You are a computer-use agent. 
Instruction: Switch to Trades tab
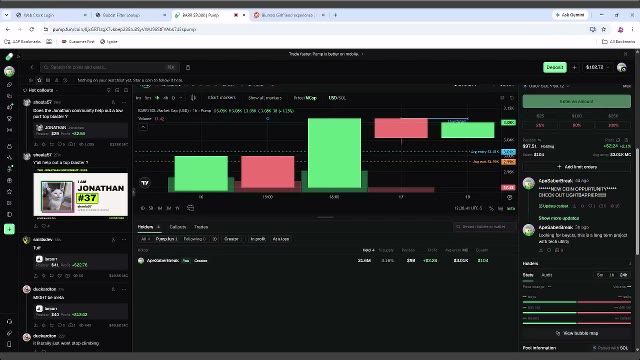(201, 227)
